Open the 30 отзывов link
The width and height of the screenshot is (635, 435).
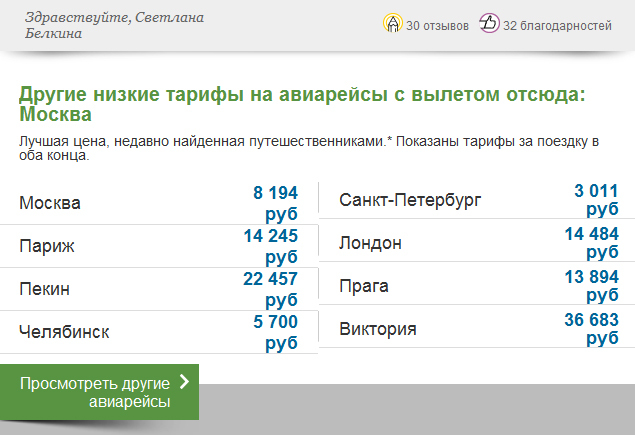tap(437, 26)
